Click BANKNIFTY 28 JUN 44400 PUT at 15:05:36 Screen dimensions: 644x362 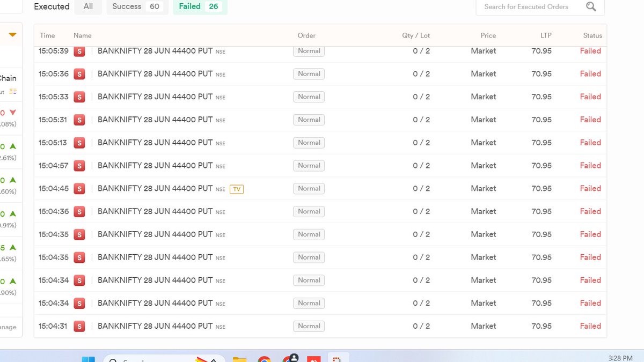coord(155,74)
